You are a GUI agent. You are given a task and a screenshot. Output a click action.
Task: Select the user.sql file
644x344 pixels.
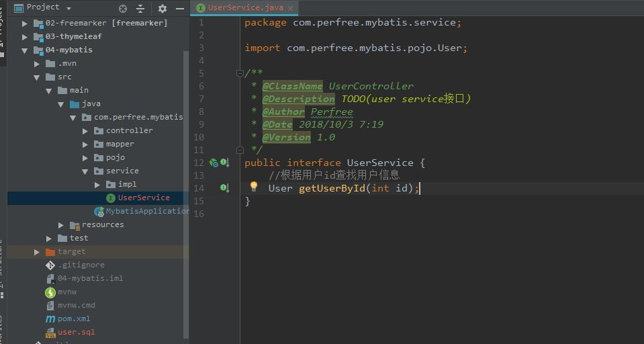pos(76,332)
